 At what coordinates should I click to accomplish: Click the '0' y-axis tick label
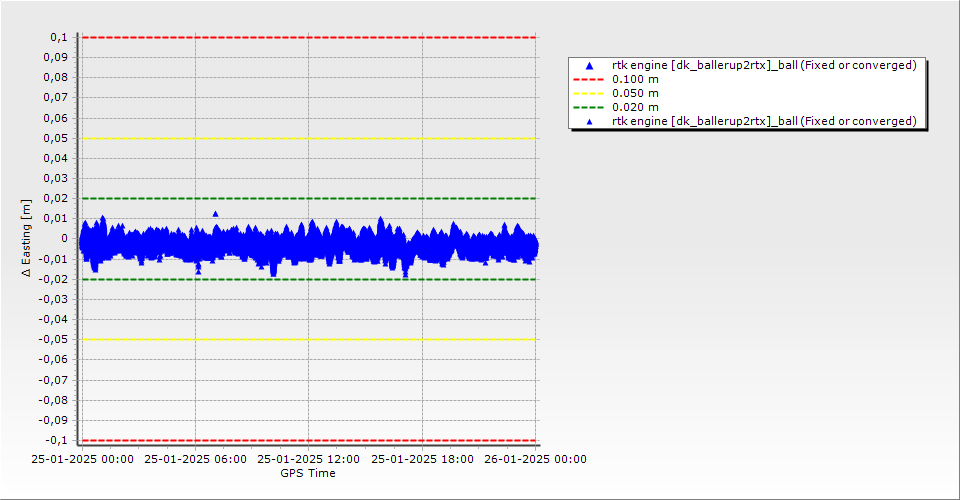click(65, 239)
